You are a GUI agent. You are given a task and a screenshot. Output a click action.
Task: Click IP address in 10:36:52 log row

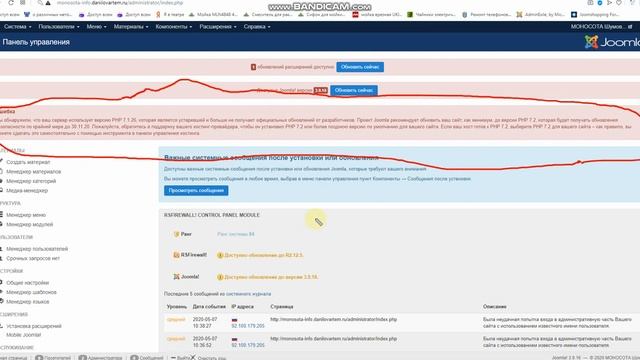pyautogui.click(x=248, y=345)
